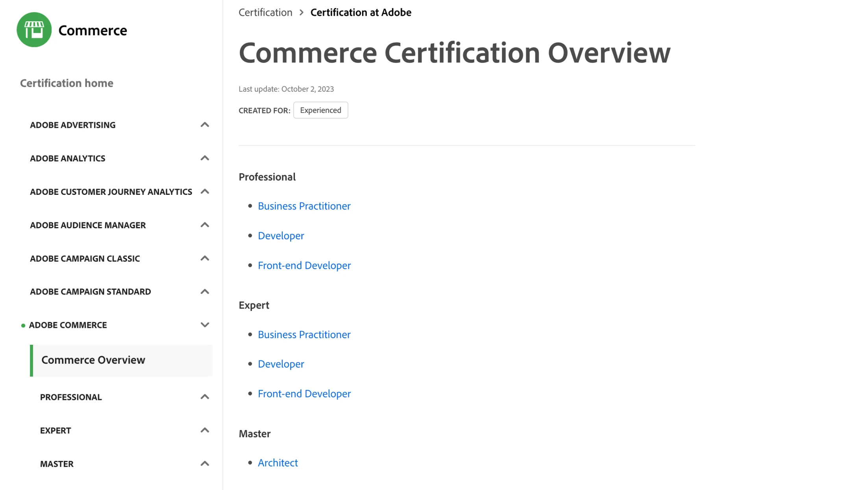Expand the Adobe Analytics section chevron
The width and height of the screenshot is (868, 490).
[205, 158]
